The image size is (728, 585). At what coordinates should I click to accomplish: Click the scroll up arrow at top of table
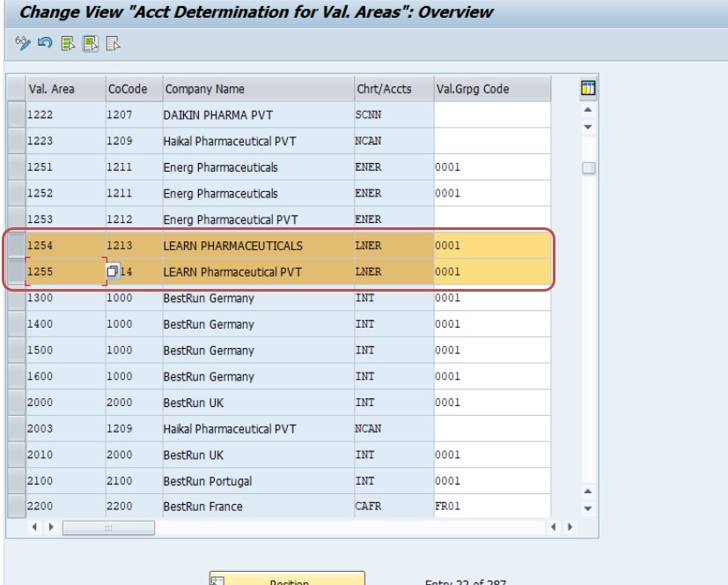(588, 109)
